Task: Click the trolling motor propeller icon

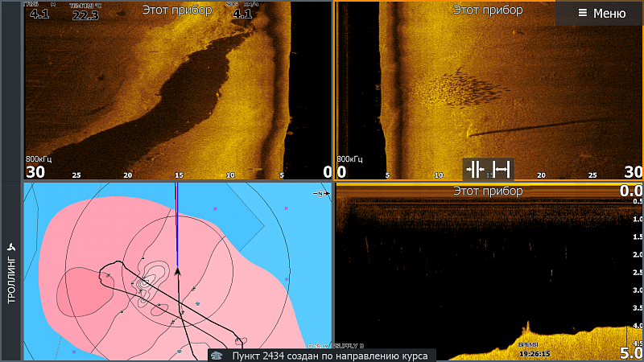Action: [11, 247]
